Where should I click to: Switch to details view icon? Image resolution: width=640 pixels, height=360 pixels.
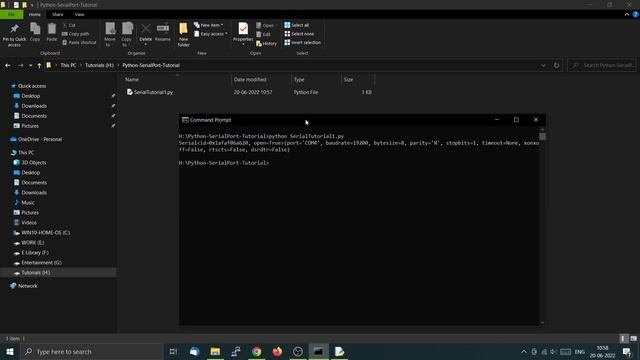click(623, 338)
